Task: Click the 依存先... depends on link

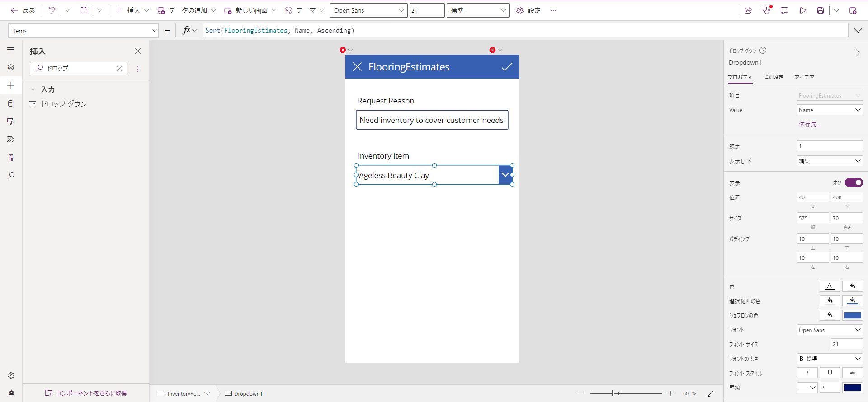Action: point(810,124)
